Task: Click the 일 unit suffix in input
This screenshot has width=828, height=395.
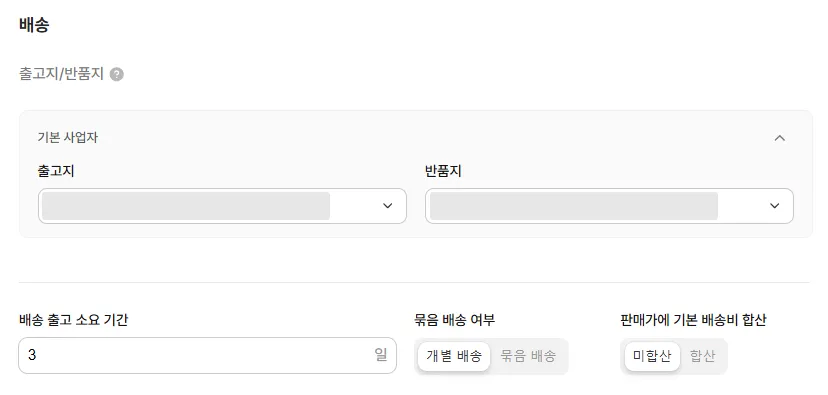Action: click(x=381, y=355)
